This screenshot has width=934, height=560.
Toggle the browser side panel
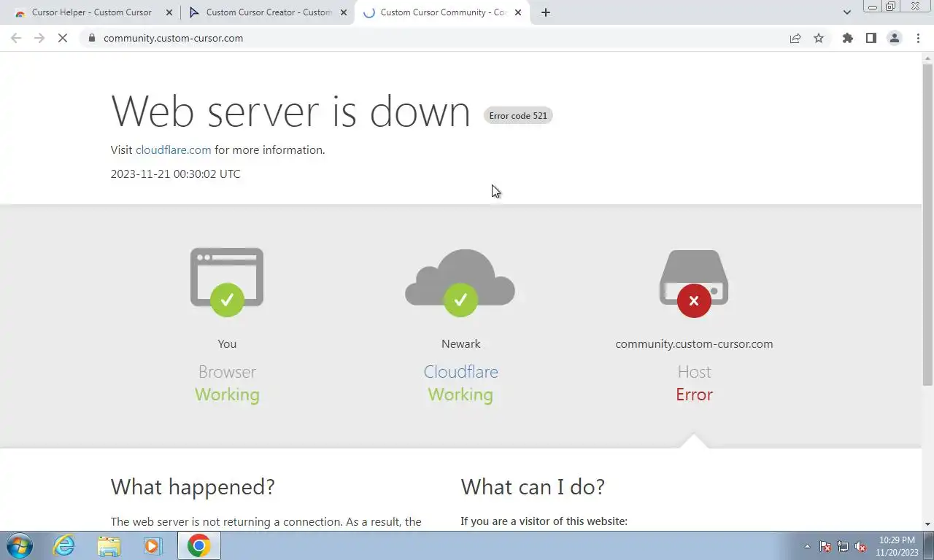click(871, 38)
